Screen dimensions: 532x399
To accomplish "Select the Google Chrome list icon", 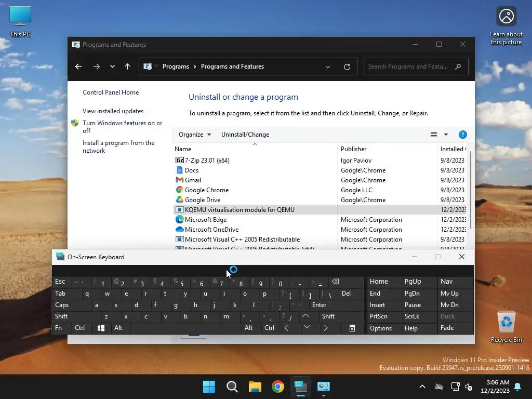I will click(179, 190).
